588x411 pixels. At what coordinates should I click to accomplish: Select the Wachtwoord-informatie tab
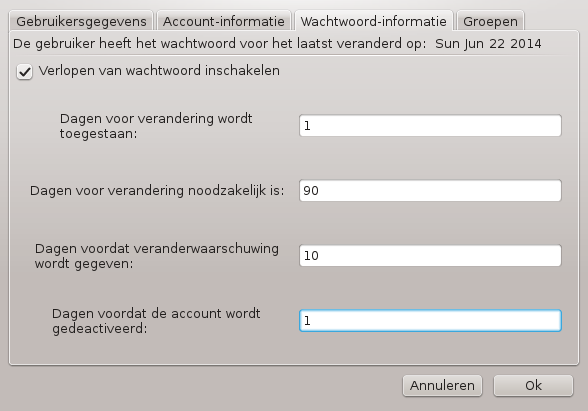tap(374, 21)
